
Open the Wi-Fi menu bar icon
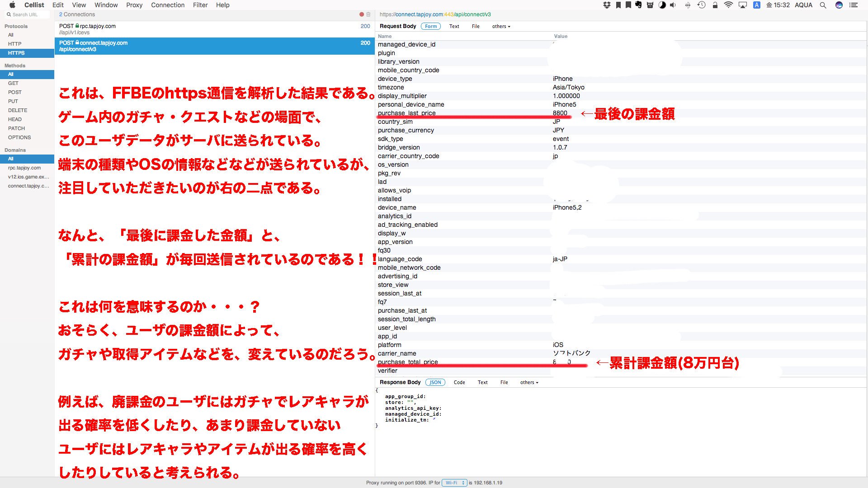728,5
